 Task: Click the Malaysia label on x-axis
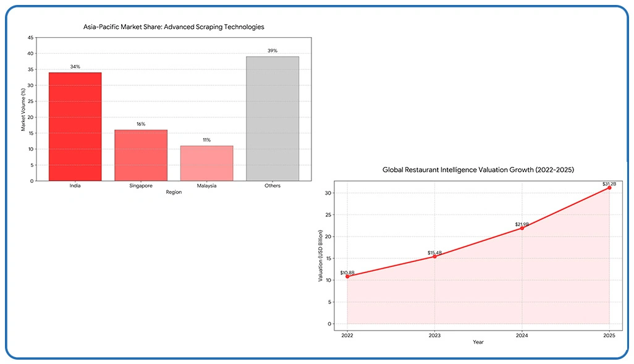tap(206, 186)
